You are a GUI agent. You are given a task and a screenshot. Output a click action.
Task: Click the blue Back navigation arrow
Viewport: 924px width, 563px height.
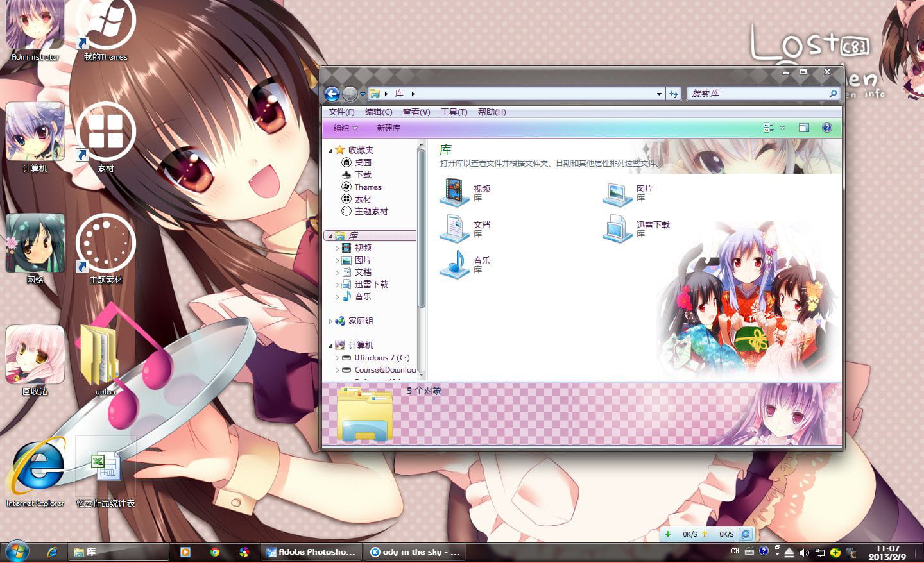[x=332, y=94]
